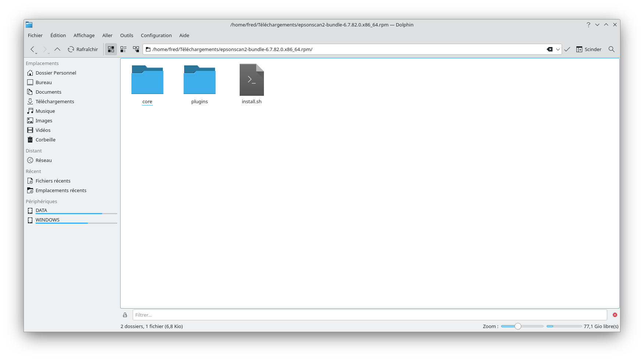Toggle editable location with the checkmark icon
Viewport: 644px width, 360px height.
click(567, 49)
